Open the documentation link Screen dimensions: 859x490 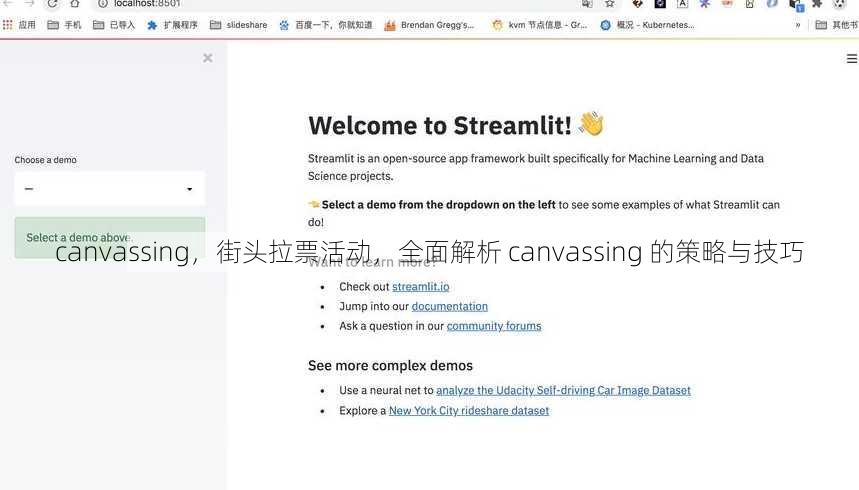pyautogui.click(x=449, y=306)
